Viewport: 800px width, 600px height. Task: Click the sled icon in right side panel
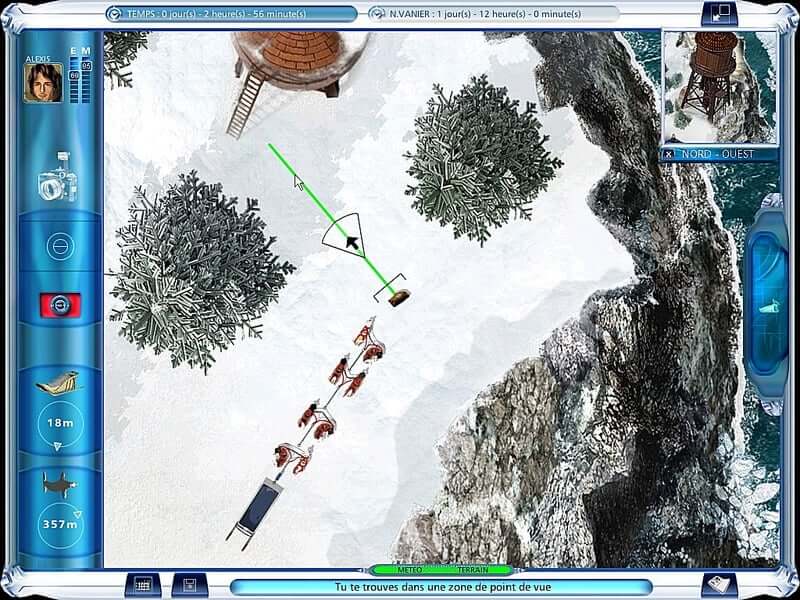768,307
